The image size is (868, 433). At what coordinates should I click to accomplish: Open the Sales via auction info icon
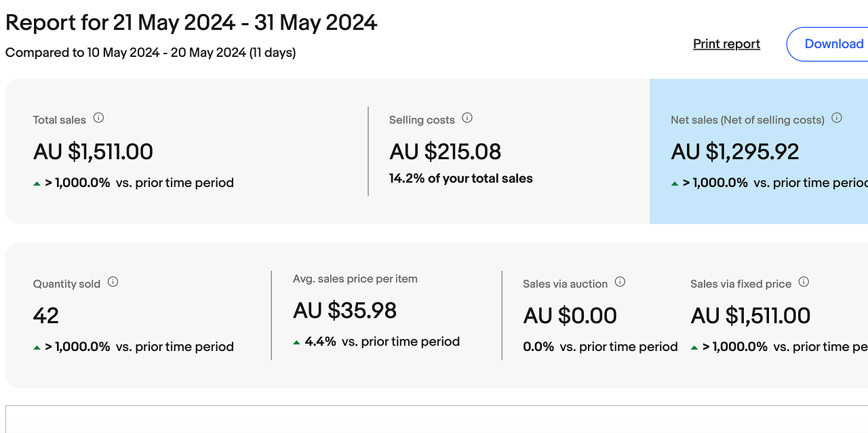(620, 282)
